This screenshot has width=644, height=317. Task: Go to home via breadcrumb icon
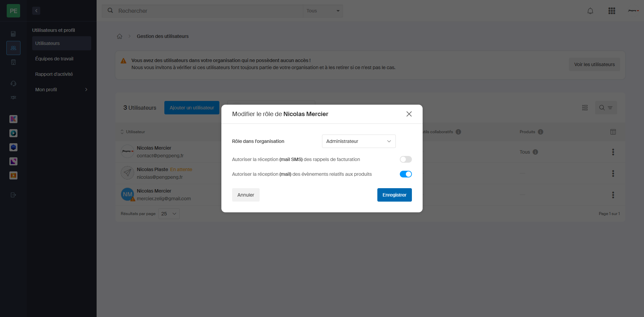[x=119, y=36]
